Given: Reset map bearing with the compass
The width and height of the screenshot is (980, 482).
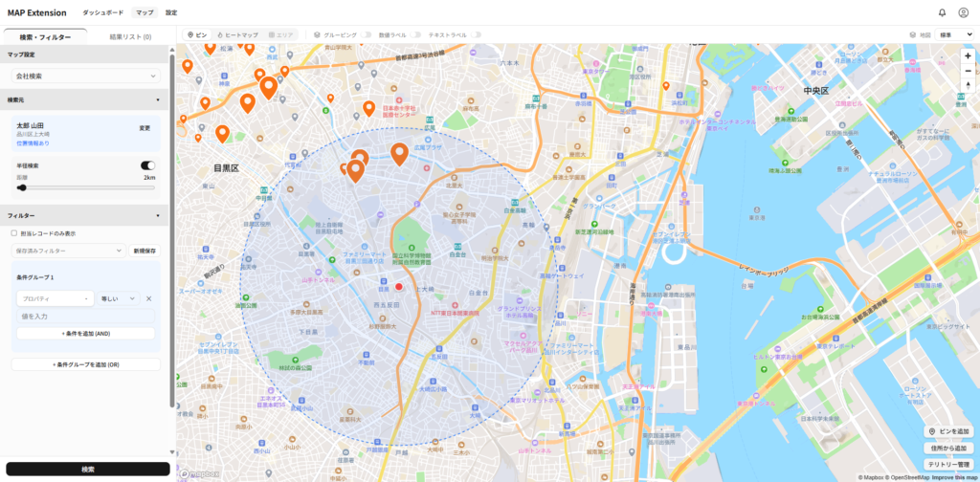Looking at the screenshot, I should (968, 85).
